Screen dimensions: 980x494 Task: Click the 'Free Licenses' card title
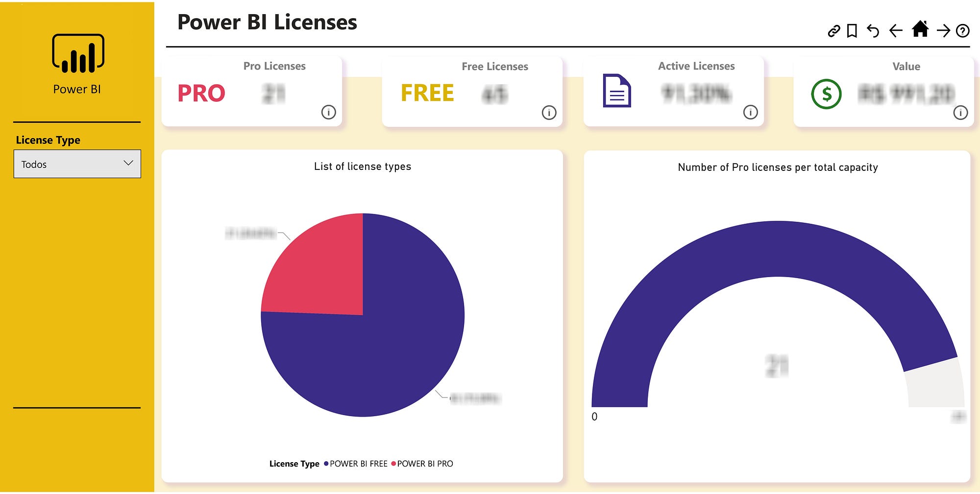(x=495, y=67)
